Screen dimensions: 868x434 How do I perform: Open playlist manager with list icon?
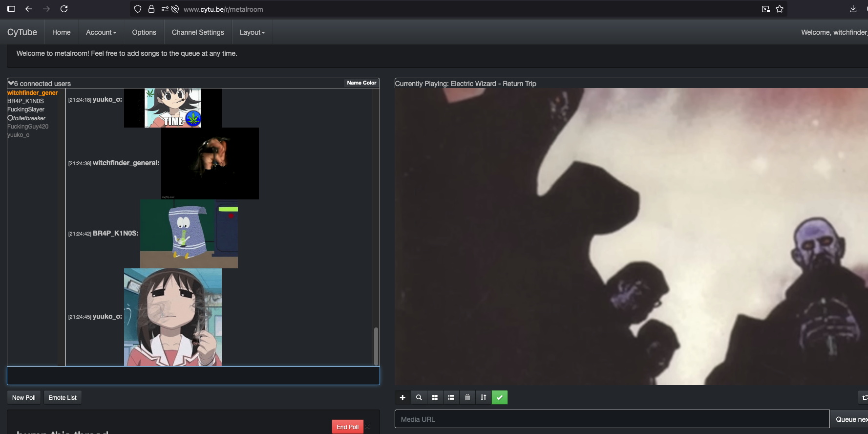click(x=451, y=397)
